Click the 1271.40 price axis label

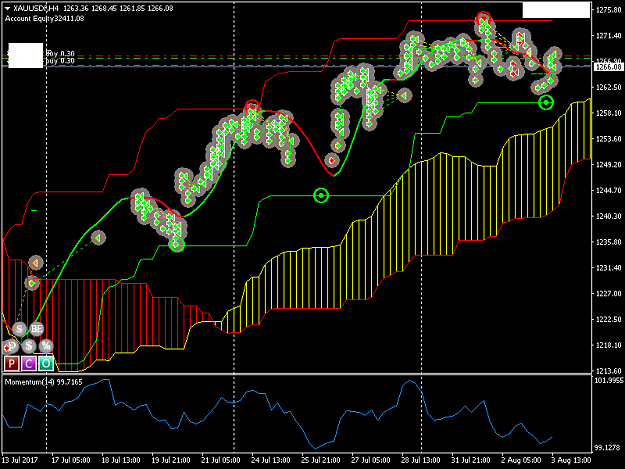tap(608, 36)
